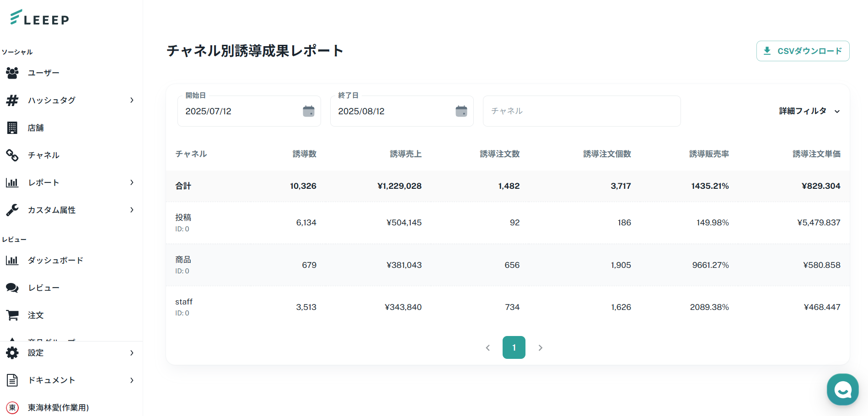Click the チャネル link icon
This screenshot has width=868, height=416.
click(x=12, y=155)
